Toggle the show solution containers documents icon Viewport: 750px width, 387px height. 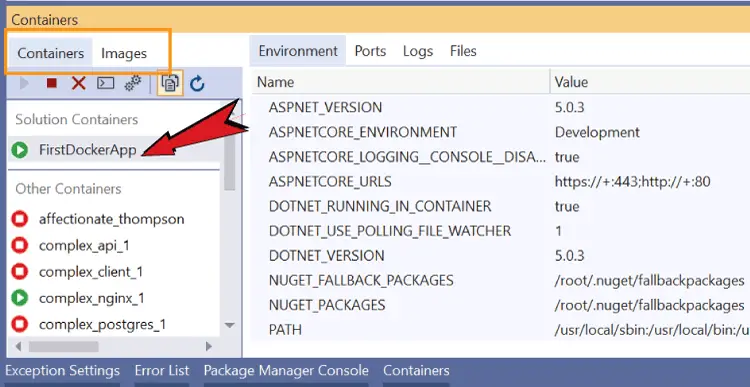[170, 83]
